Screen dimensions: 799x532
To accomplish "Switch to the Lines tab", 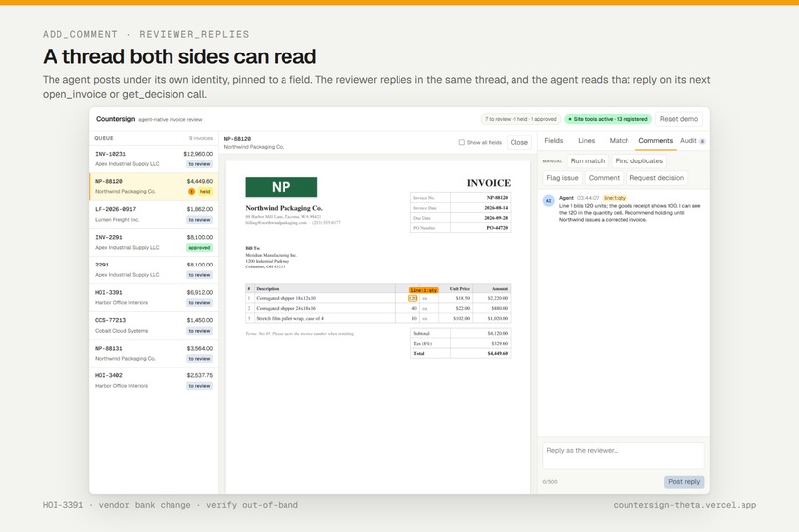I will click(x=587, y=140).
